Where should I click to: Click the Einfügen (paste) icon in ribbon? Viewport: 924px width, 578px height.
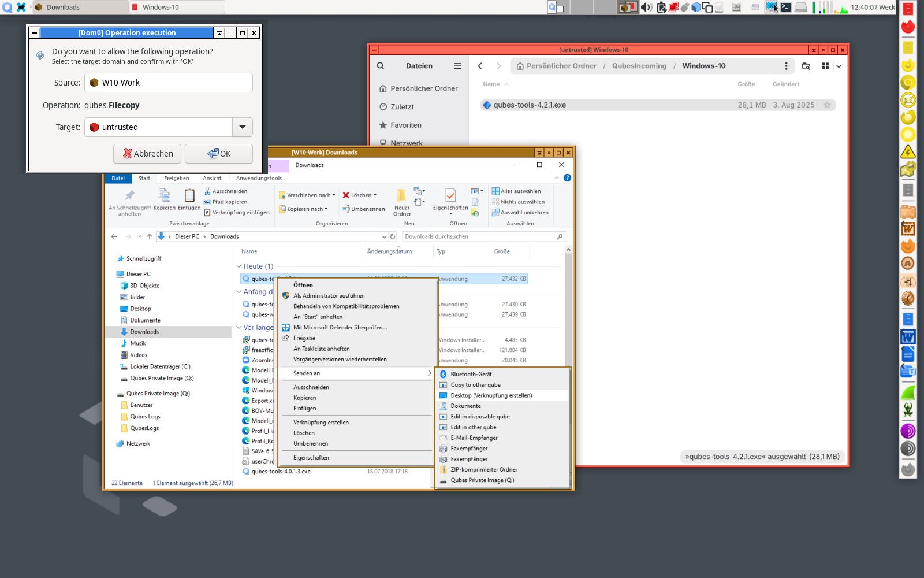pyautogui.click(x=189, y=197)
